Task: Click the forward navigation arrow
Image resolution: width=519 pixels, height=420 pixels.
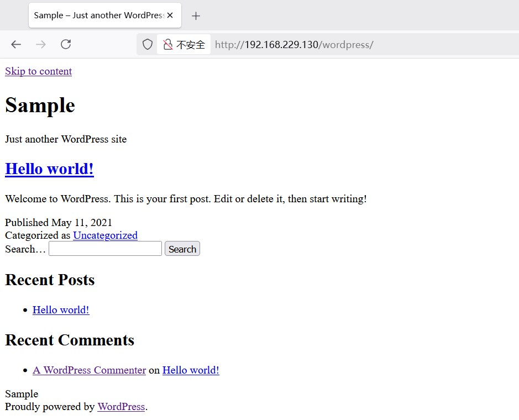Action: click(x=41, y=44)
